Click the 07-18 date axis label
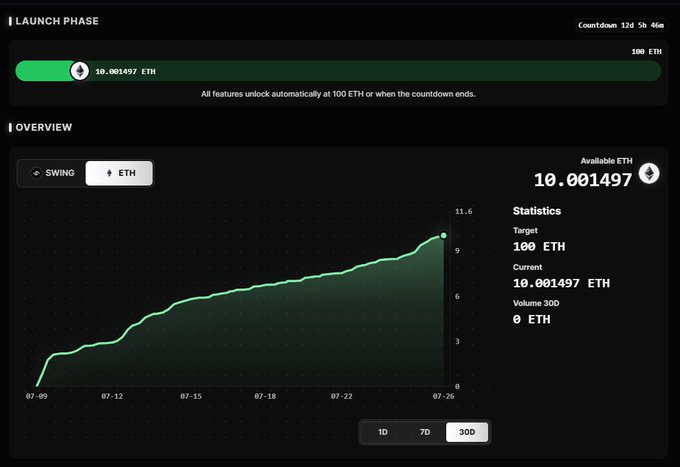Screen dimensions: 680x467 pos(265,396)
